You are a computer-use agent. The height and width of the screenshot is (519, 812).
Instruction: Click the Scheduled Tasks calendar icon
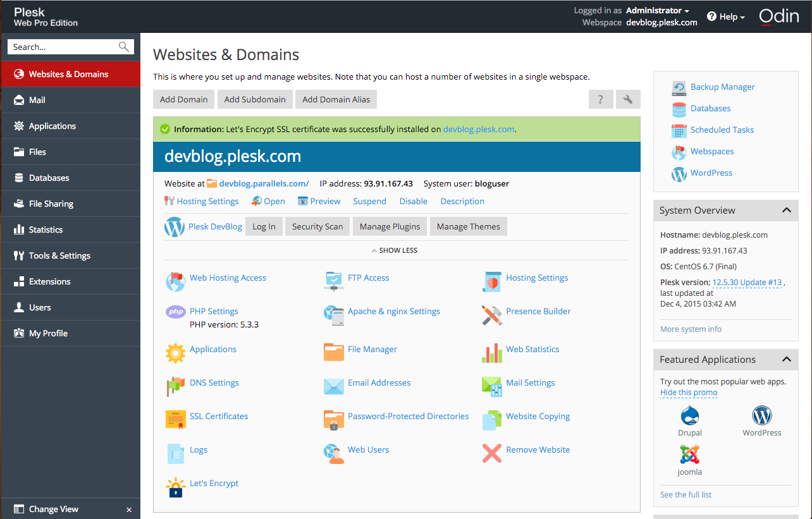[x=679, y=131]
